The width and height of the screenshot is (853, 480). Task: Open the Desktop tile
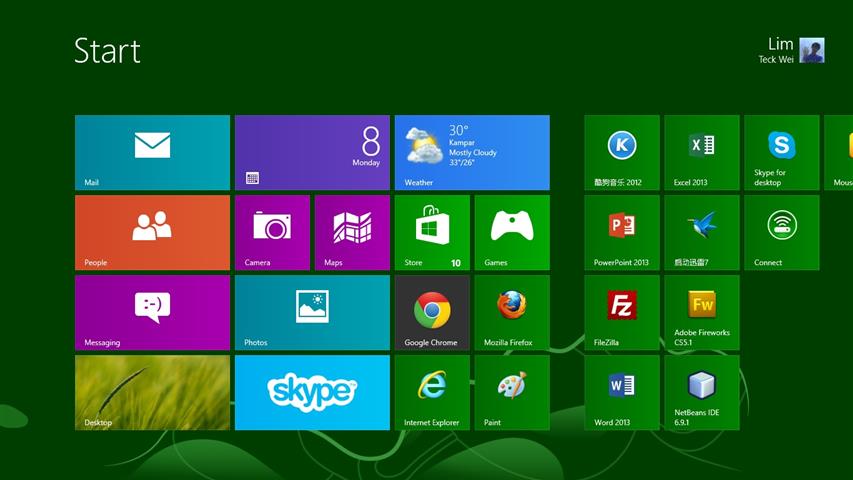tap(152, 392)
